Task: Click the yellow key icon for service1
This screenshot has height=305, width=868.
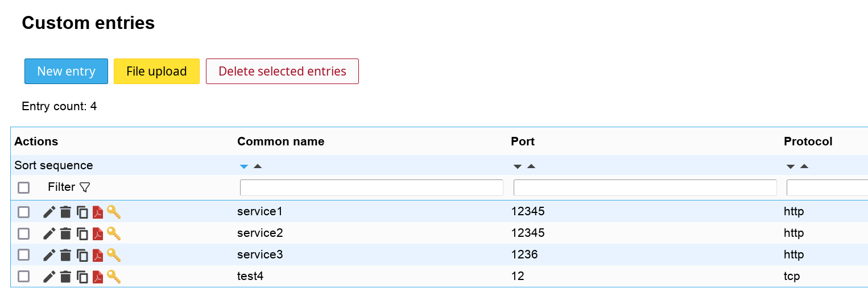Action: (114, 212)
